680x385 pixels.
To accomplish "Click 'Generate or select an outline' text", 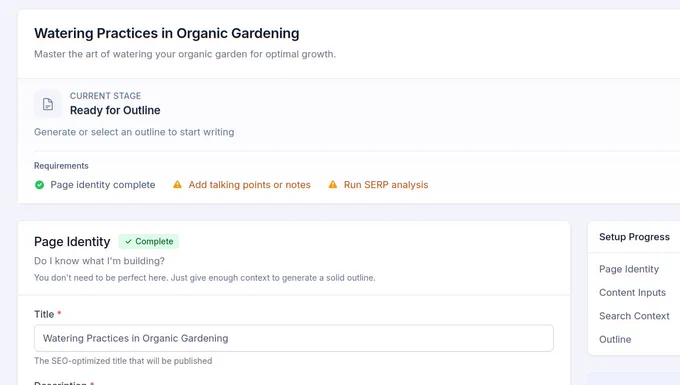I will pyautogui.click(x=134, y=132).
